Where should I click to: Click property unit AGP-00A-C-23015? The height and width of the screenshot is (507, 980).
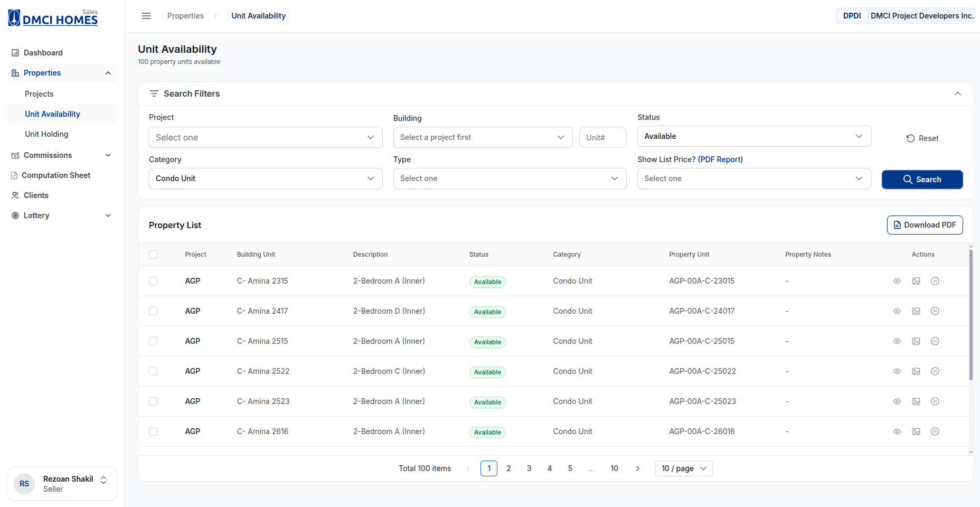702,281
